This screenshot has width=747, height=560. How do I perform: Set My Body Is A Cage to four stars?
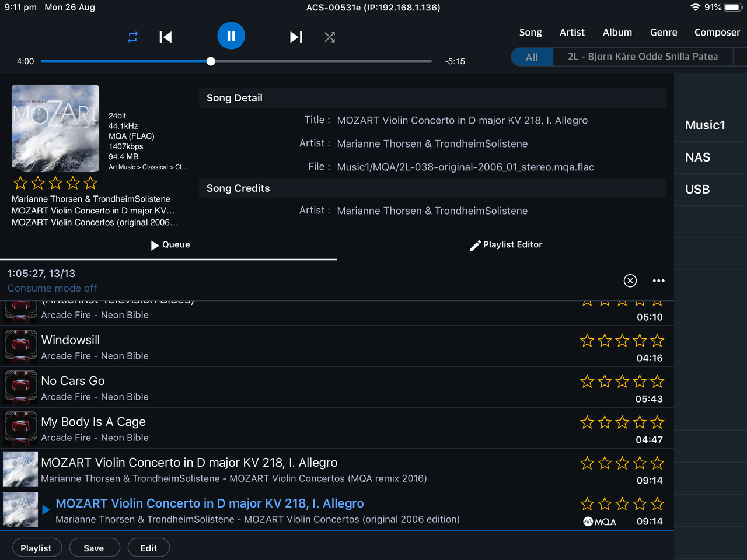[x=640, y=422]
